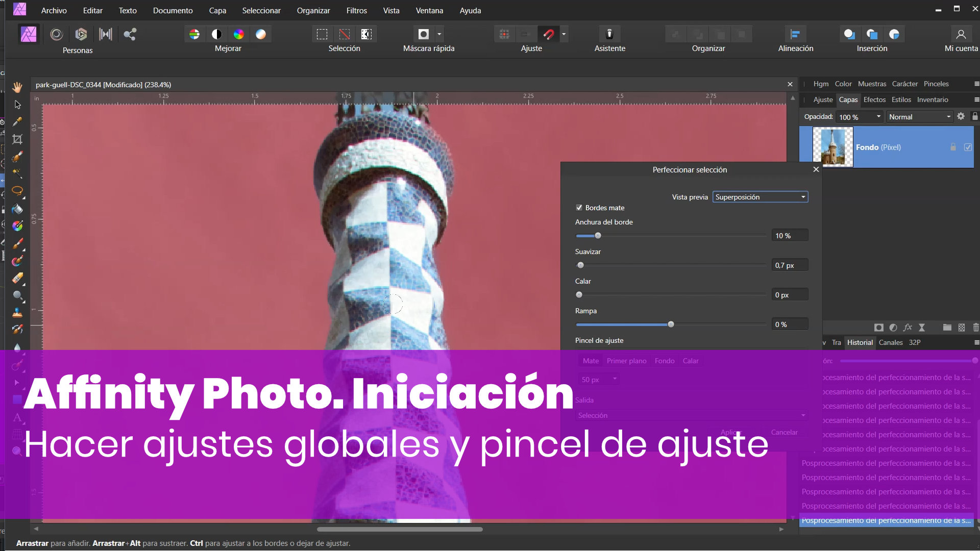Close the Perfeccionar selección dialog

[816, 169]
